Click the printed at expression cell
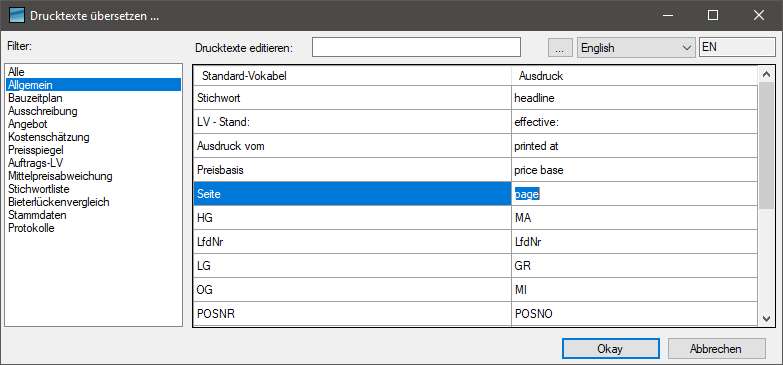This screenshot has width=783, height=365. (x=635, y=146)
